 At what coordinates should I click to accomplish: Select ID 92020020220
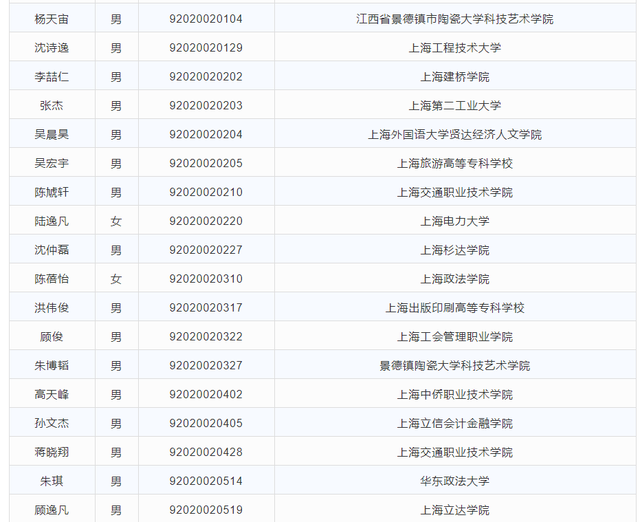206,222
